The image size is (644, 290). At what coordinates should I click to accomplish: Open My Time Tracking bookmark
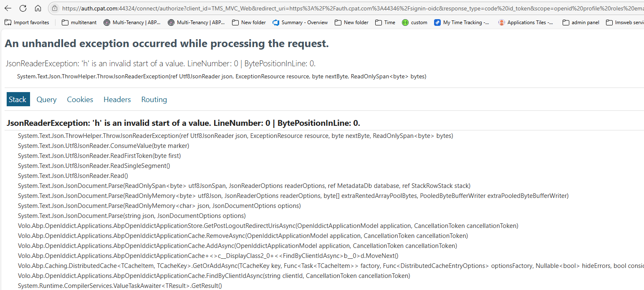[462, 22]
